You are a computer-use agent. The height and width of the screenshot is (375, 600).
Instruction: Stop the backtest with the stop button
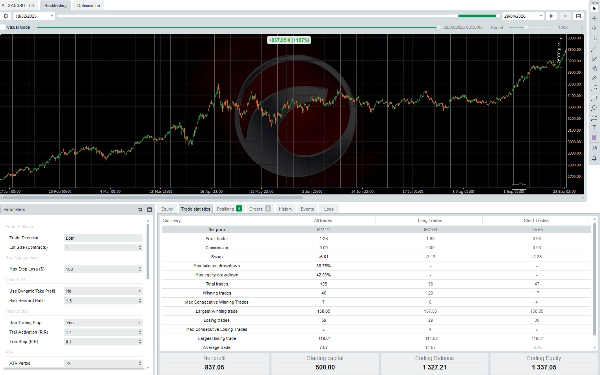point(565,16)
